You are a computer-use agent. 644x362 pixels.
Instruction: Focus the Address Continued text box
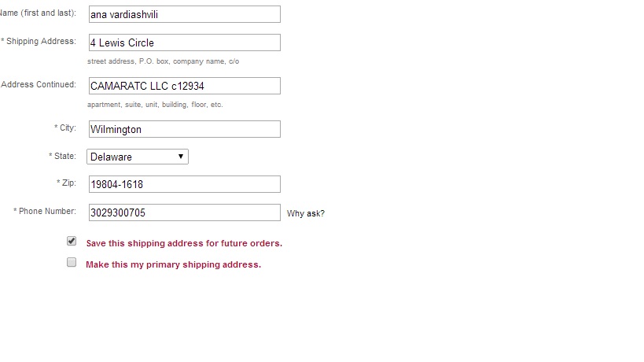point(184,86)
